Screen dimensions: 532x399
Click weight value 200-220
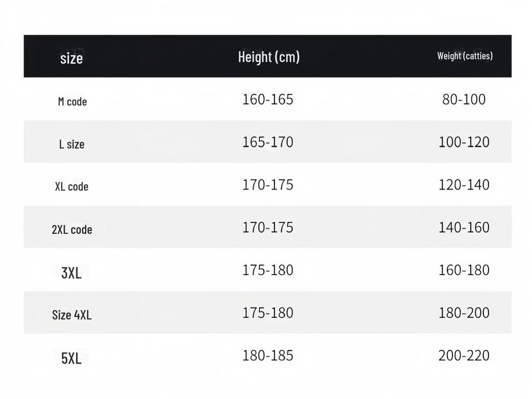464,355
